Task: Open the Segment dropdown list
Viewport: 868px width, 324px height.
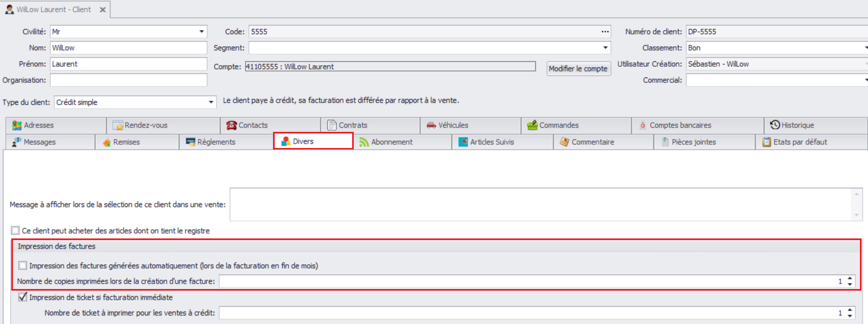Action: (605, 48)
